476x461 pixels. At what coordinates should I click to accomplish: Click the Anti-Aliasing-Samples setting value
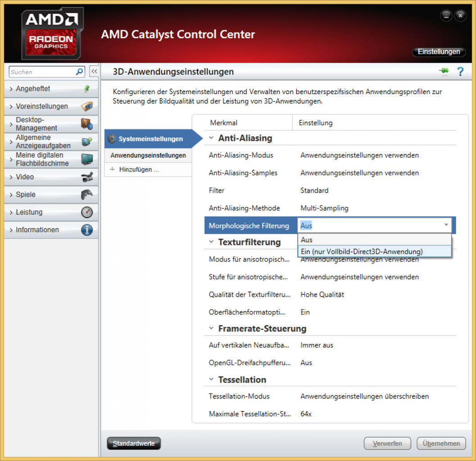359,173
